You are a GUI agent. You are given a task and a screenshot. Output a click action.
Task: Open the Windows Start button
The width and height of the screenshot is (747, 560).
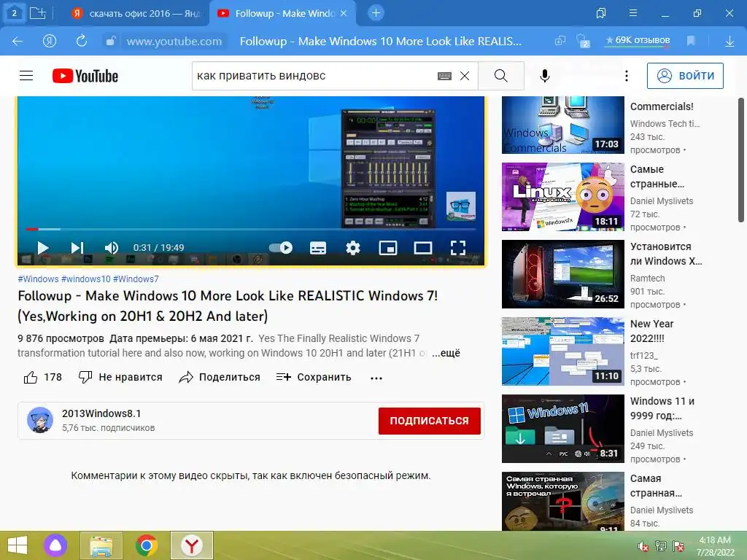point(18,545)
